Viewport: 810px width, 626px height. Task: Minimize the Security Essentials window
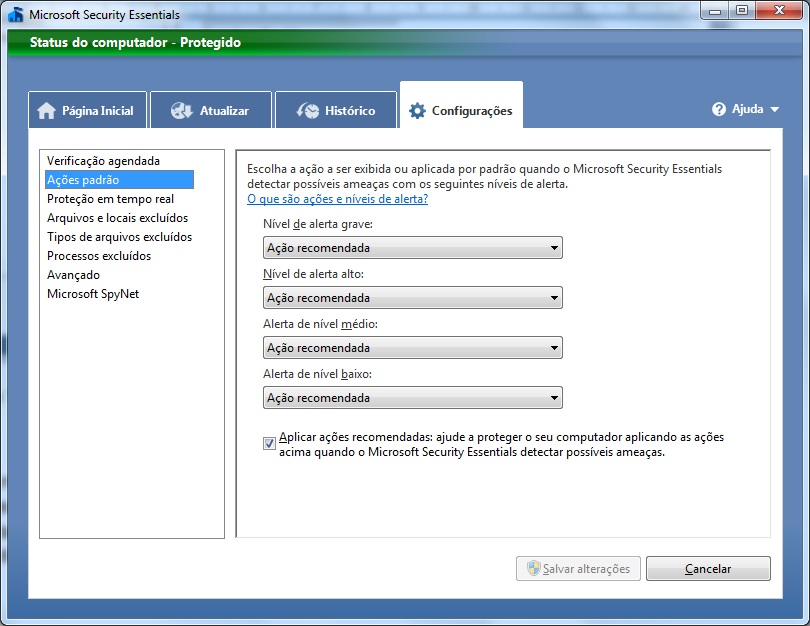pos(715,10)
